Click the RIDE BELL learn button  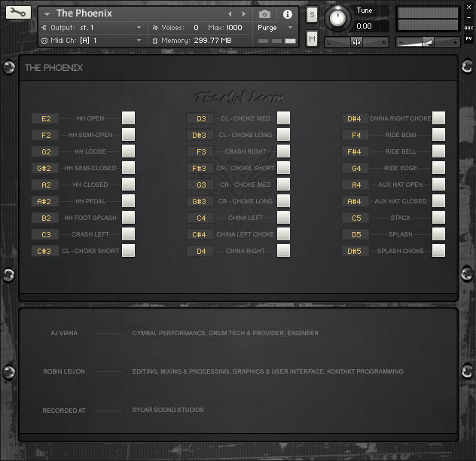point(438,151)
